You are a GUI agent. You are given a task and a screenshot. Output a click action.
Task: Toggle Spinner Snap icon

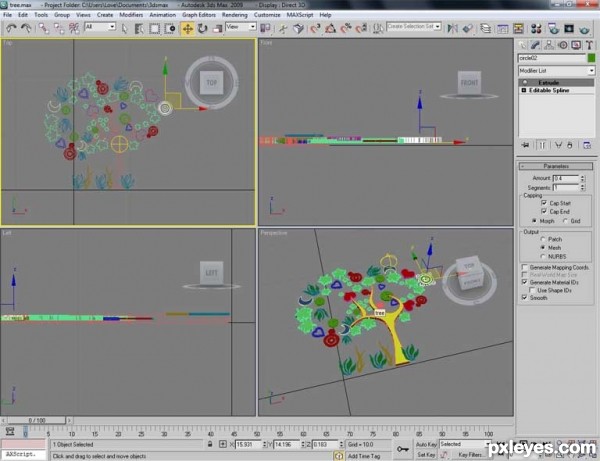coord(361,28)
